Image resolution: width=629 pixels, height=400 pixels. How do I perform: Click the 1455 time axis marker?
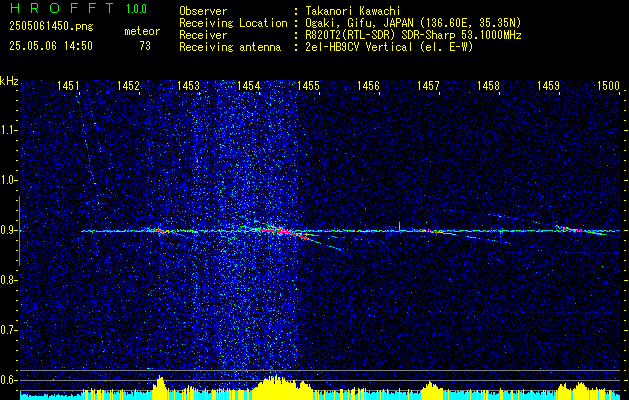[308, 85]
